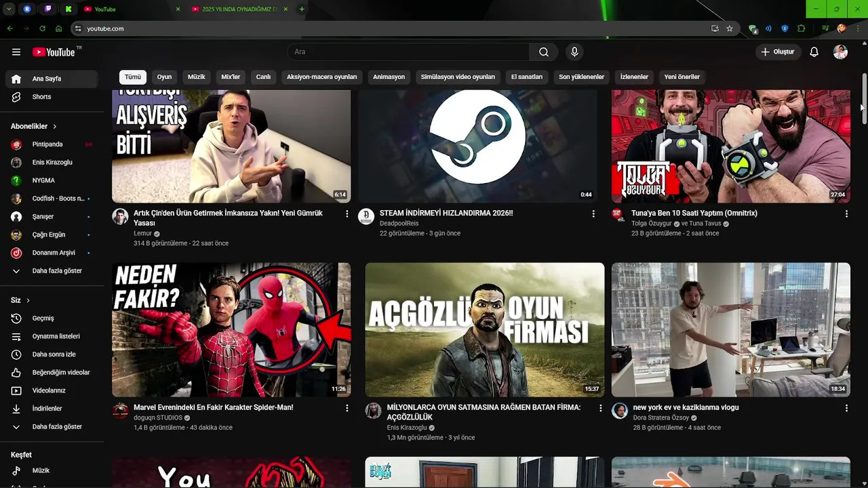Select Aksiyon-macera oyunları chip
The image size is (868, 488).
[322, 77]
